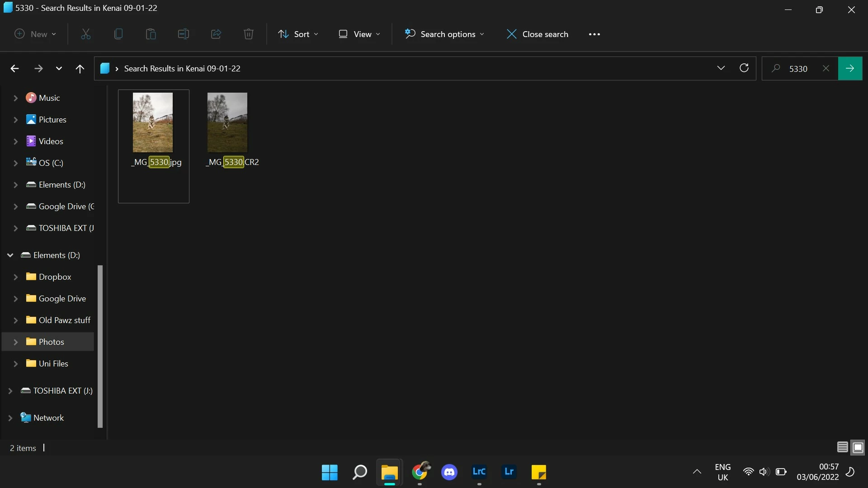Switch to details list view
Image resolution: width=868 pixels, height=488 pixels.
842,447
